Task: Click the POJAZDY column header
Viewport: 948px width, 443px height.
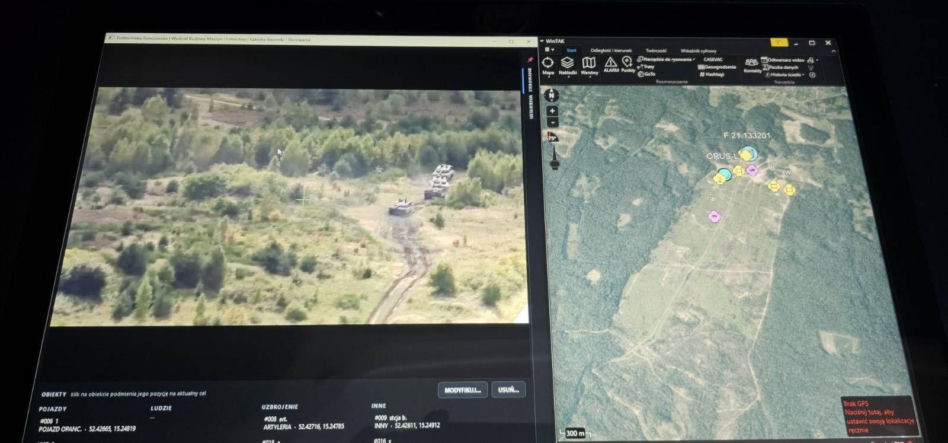Action: tap(53, 410)
